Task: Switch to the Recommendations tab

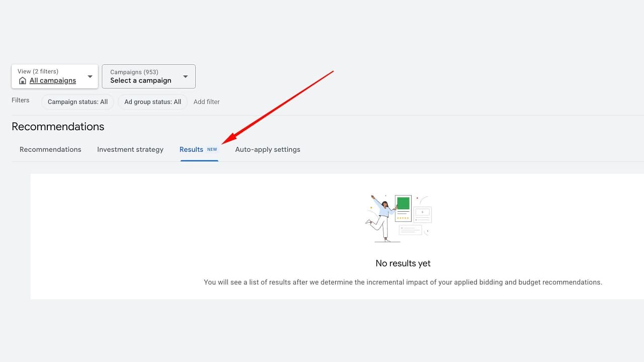Action: click(50, 149)
